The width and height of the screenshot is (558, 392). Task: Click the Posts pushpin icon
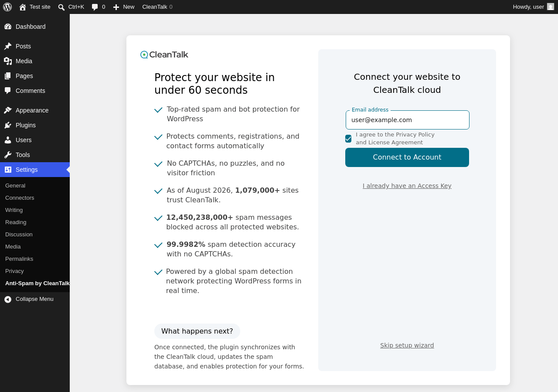pos(8,46)
